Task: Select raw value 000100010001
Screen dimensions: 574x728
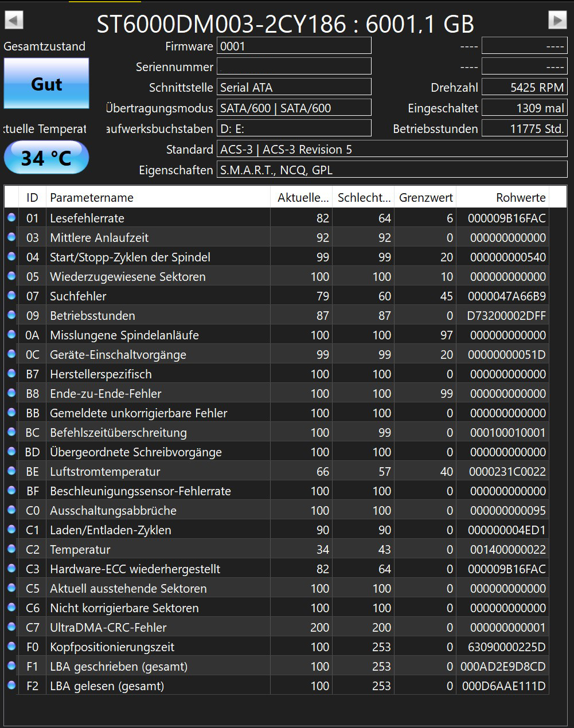Action: 508,433
